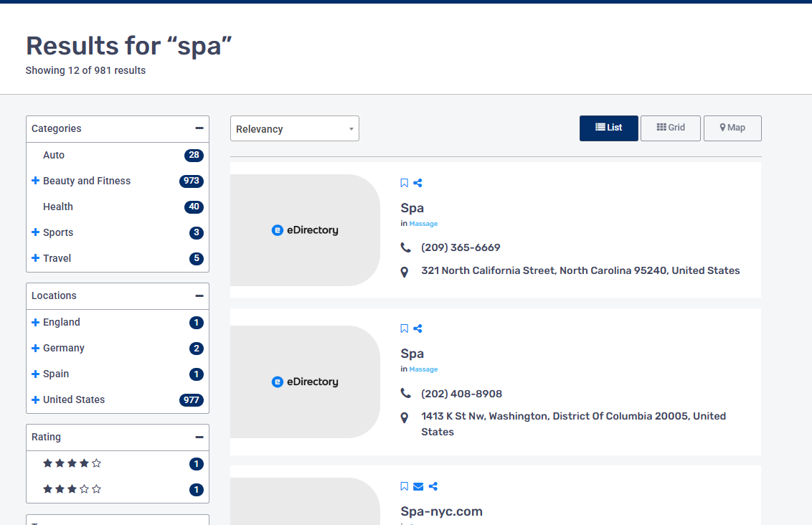The height and width of the screenshot is (525, 812).
Task: Click the 973 count badge
Action: pos(192,181)
